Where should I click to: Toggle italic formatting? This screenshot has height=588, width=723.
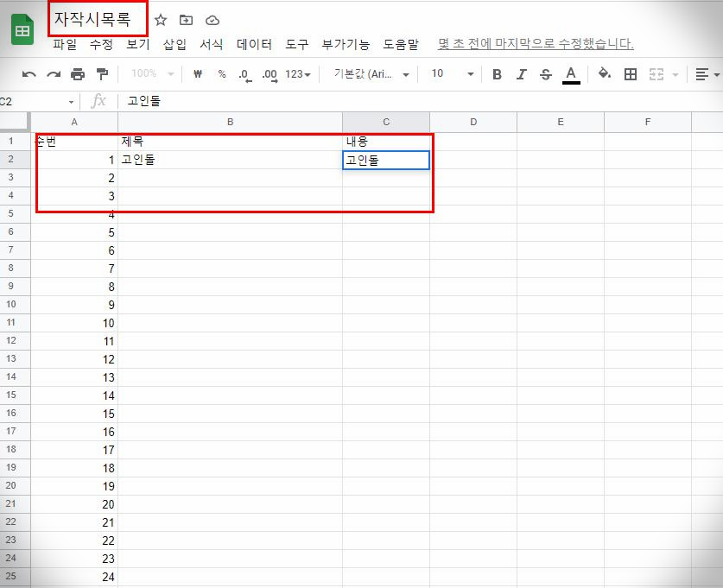coord(522,74)
